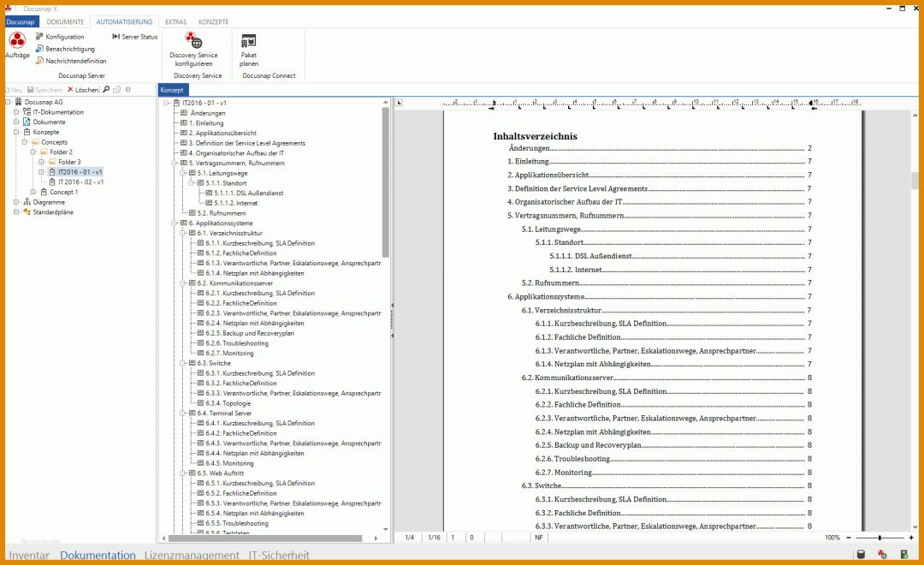Select 6.4. Terminal Server node
The height and width of the screenshot is (565, 924).
click(x=224, y=413)
